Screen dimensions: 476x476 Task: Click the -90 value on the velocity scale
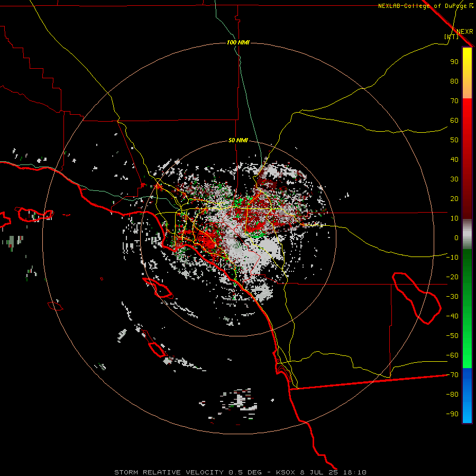pos(452,414)
